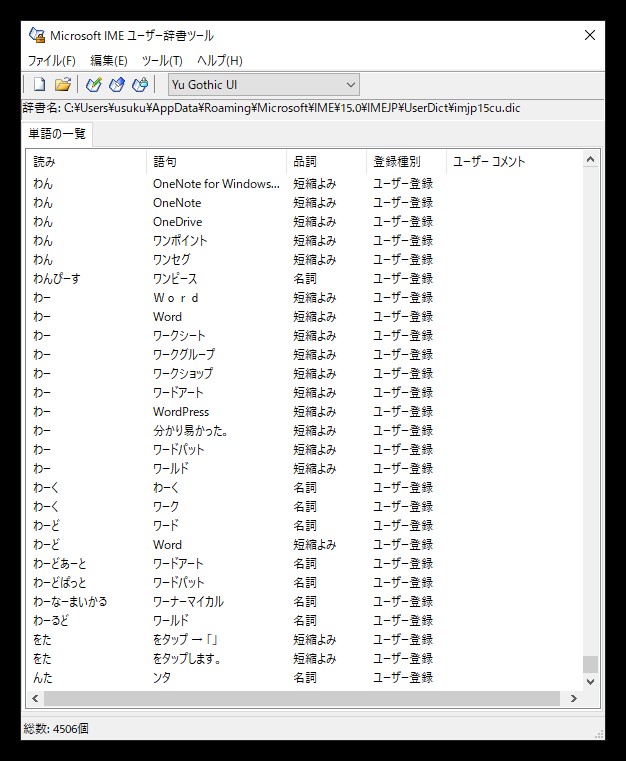Screen dimensions: 626x761
Task: Click the vertical scrollbar up arrow
Action: pos(590,160)
